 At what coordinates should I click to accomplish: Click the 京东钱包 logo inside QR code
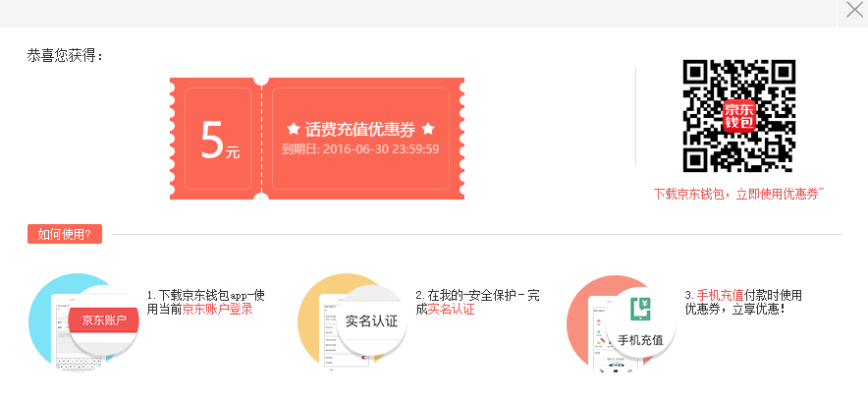tap(739, 116)
